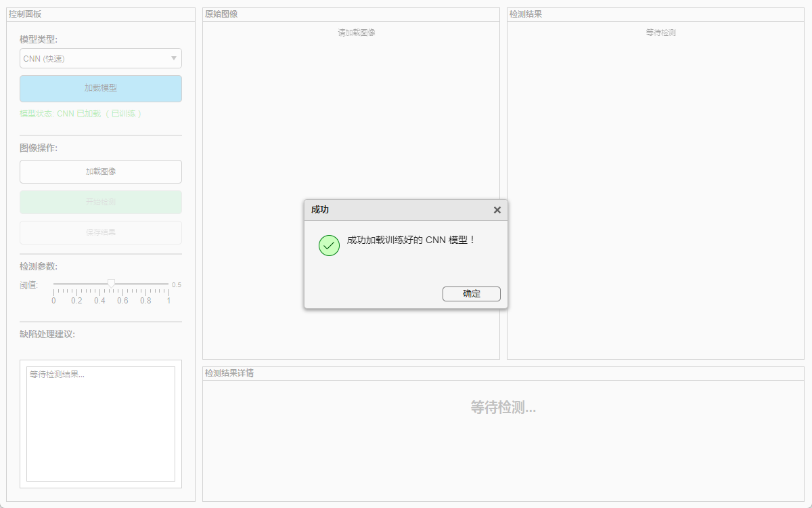Click the 模型状态 CNN 已加载 status text
The width and height of the screenshot is (812, 508).
click(81, 114)
